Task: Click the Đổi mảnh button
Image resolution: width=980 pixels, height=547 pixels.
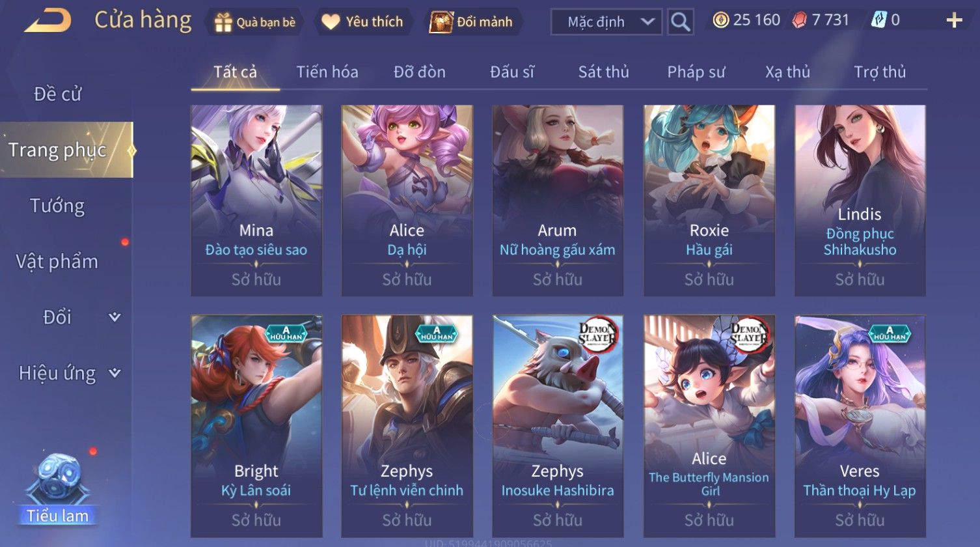Action: tap(471, 21)
